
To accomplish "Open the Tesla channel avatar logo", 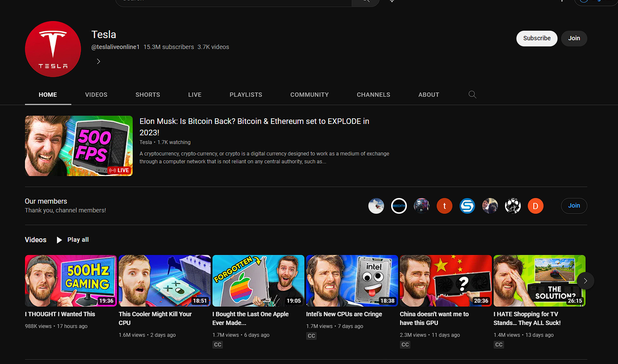I will [53, 49].
